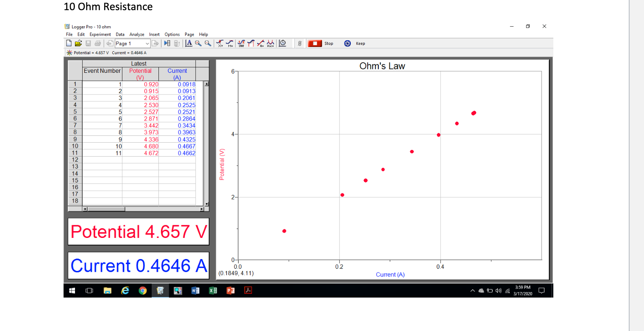Open Data Collection setup via clock icon
644x331 pixels.
click(283, 43)
